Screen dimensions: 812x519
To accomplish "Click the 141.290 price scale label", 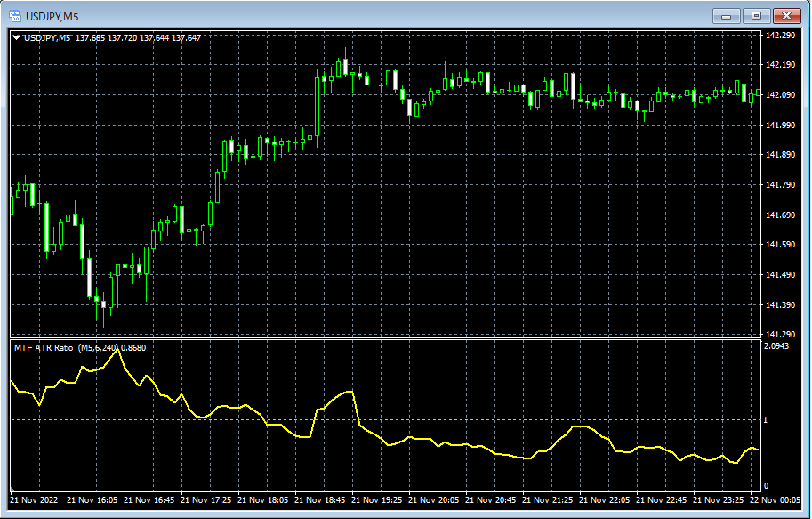I will [x=780, y=335].
